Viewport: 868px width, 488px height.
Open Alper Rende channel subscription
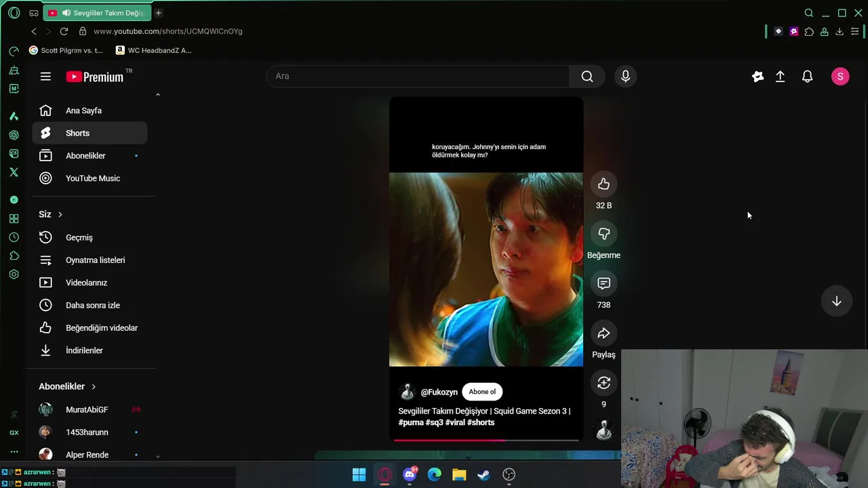[x=90, y=455]
